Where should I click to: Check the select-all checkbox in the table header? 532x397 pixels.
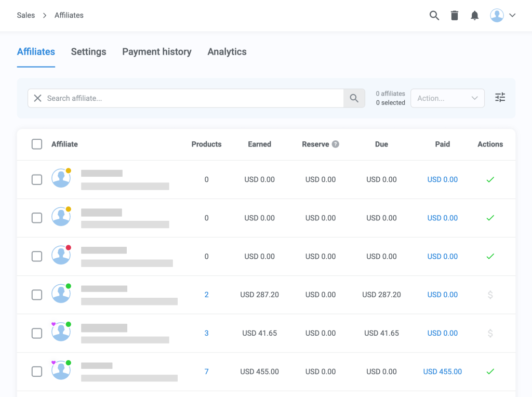tap(37, 144)
